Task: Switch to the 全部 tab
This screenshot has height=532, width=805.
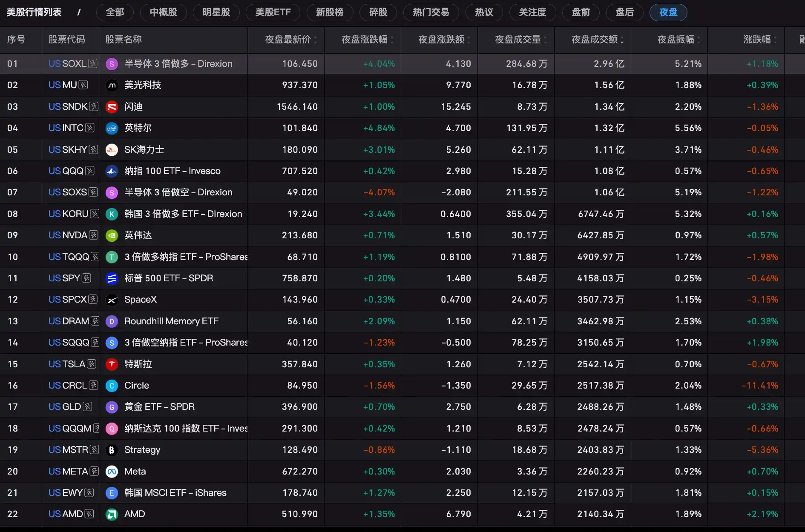Action: [x=115, y=12]
